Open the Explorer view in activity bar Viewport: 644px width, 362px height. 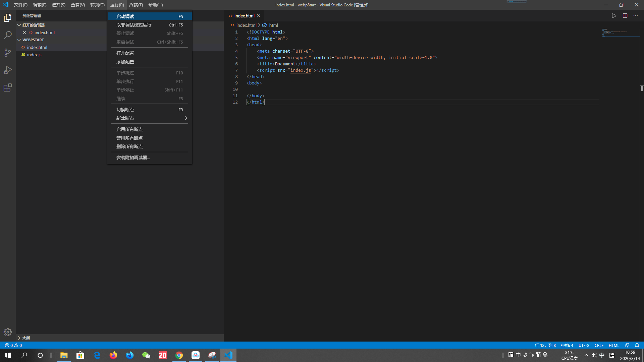[8, 18]
